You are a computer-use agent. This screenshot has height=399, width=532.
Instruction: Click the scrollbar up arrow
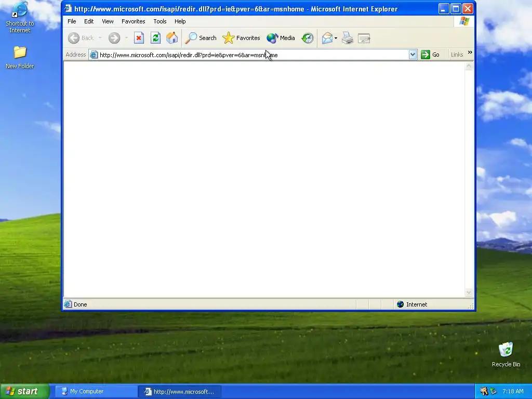click(x=469, y=66)
